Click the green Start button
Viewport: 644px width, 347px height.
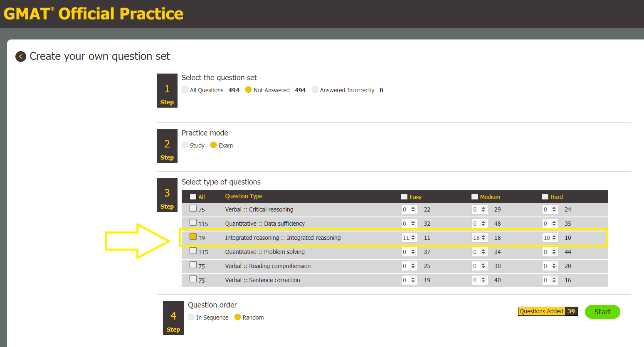[602, 312]
